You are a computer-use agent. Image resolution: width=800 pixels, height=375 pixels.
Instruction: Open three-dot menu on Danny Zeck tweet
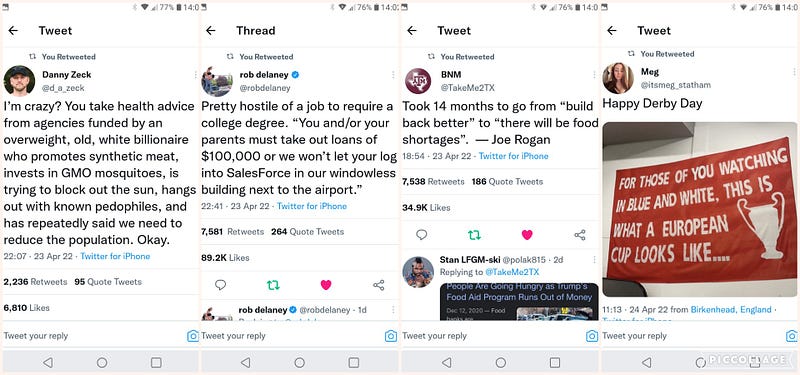click(x=195, y=75)
